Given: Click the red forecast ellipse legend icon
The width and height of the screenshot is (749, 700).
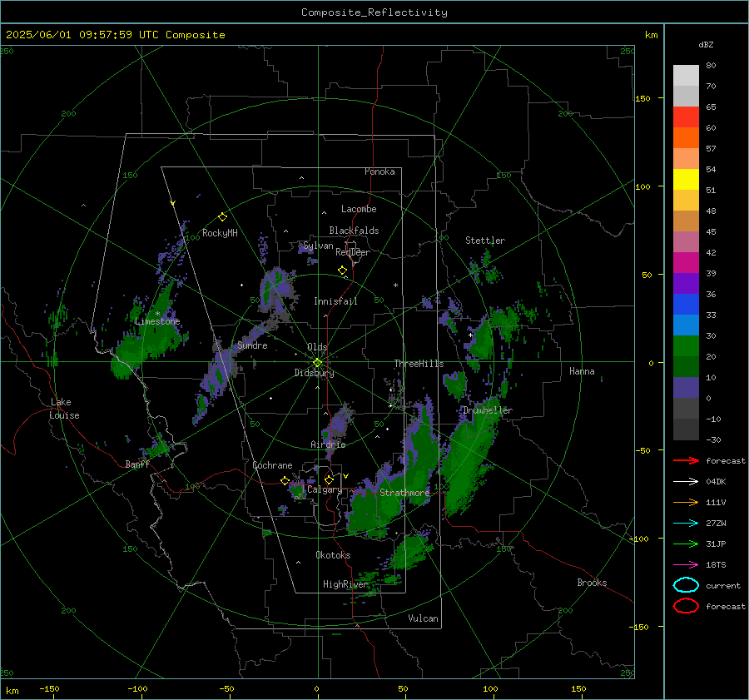Looking at the screenshot, I should (686, 606).
